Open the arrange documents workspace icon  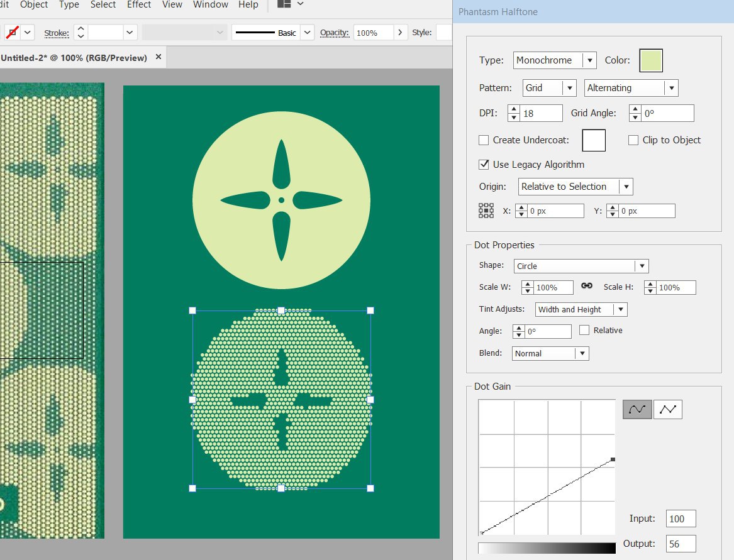click(x=284, y=4)
